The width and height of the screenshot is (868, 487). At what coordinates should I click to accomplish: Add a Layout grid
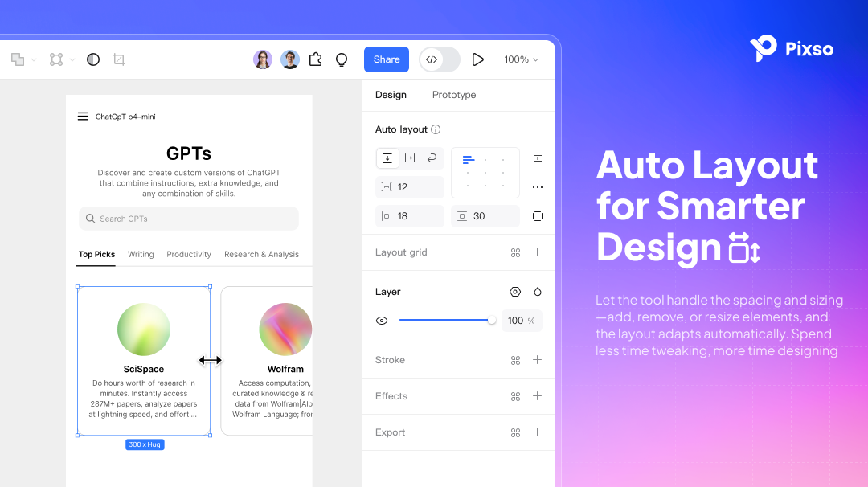point(537,252)
